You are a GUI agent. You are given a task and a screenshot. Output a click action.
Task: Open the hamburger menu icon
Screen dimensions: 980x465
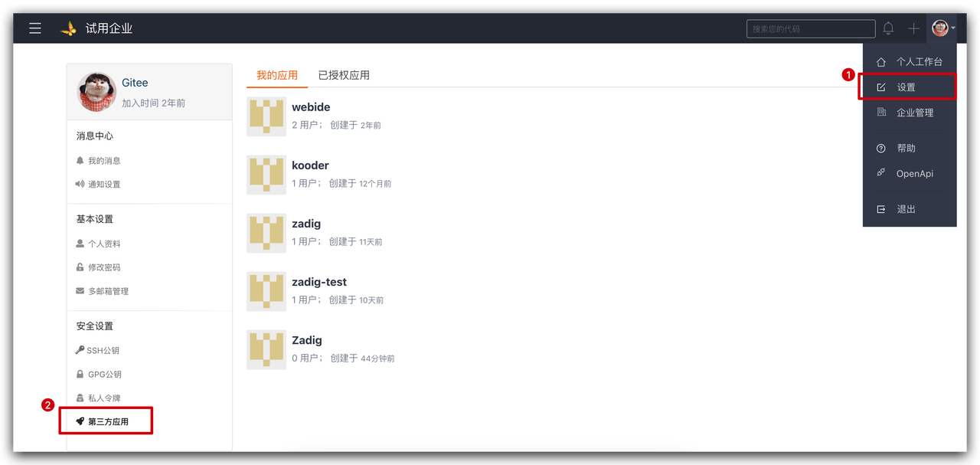(x=35, y=28)
